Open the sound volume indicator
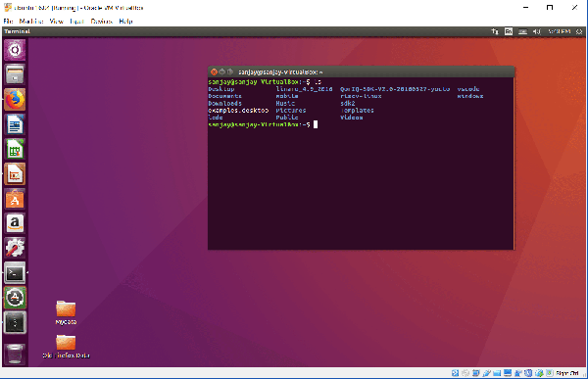 pyautogui.click(x=536, y=31)
